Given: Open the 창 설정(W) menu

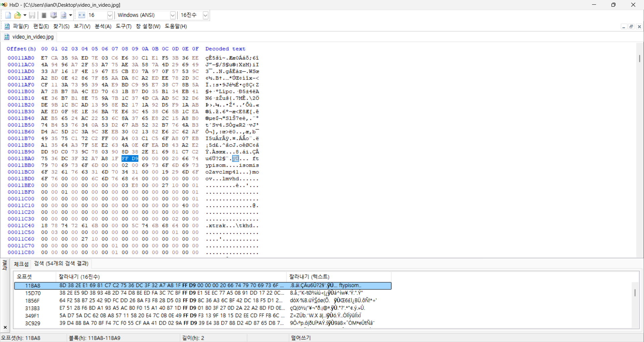Looking at the screenshot, I should 148,26.
